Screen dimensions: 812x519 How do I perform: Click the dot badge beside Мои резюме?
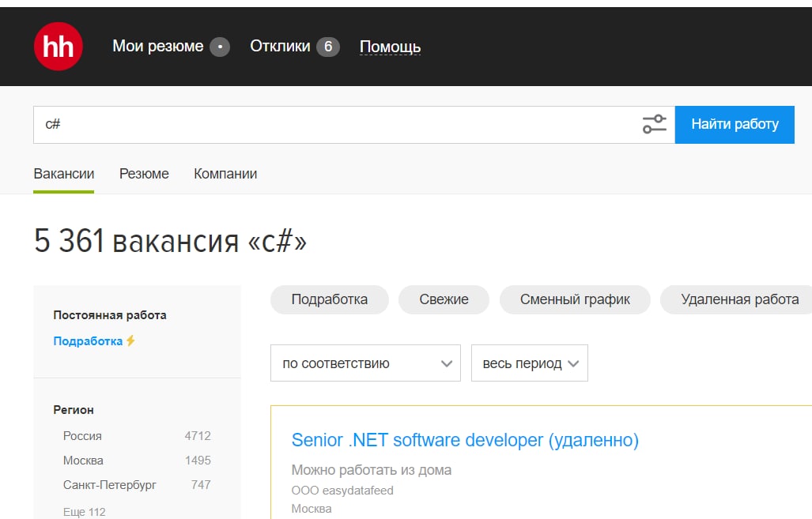pyautogui.click(x=220, y=47)
